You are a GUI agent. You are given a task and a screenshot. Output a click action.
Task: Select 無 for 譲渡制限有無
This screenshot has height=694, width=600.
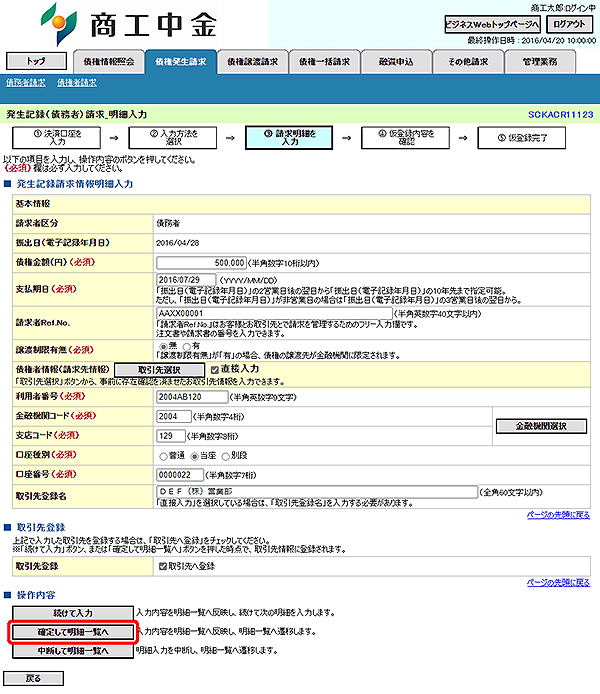pos(163,347)
